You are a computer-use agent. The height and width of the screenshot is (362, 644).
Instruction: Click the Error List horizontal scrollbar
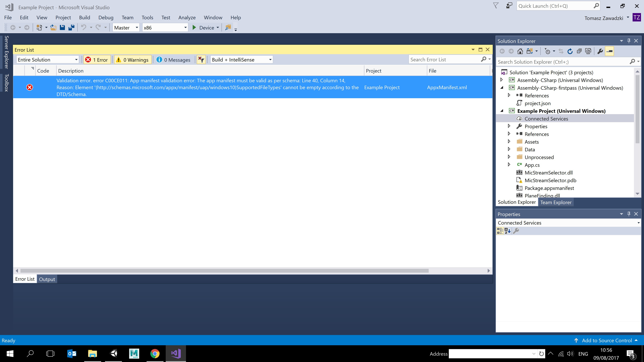pyautogui.click(x=224, y=270)
